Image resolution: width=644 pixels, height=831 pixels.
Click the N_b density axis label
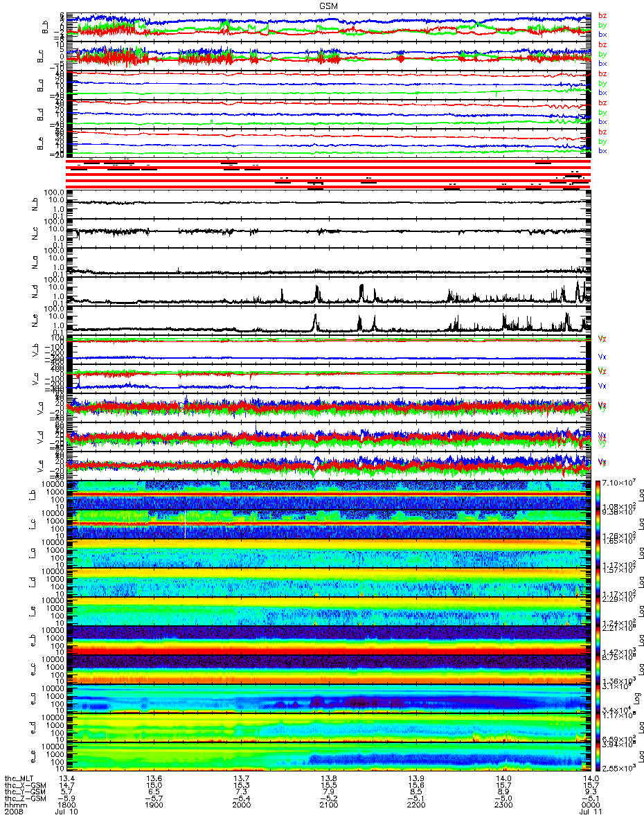35,204
